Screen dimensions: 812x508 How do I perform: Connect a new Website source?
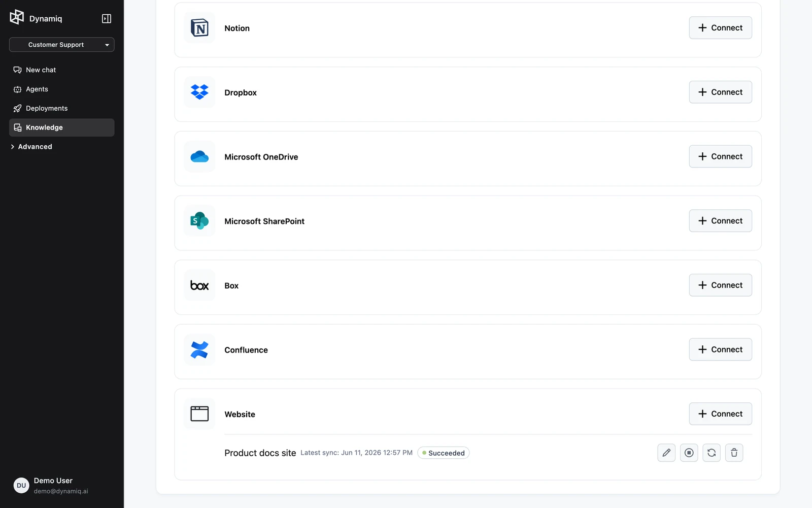[720, 414]
